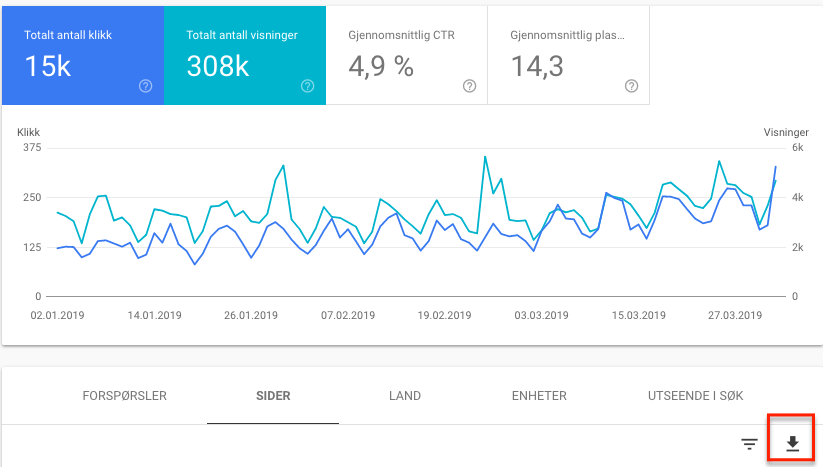The image size is (823, 467).
Task: Click the 27.03.2019 date label
Action: pyautogui.click(x=735, y=315)
